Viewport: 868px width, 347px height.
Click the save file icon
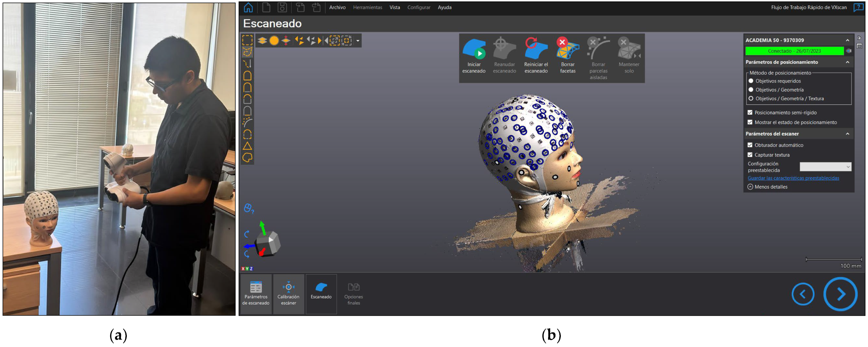[282, 8]
